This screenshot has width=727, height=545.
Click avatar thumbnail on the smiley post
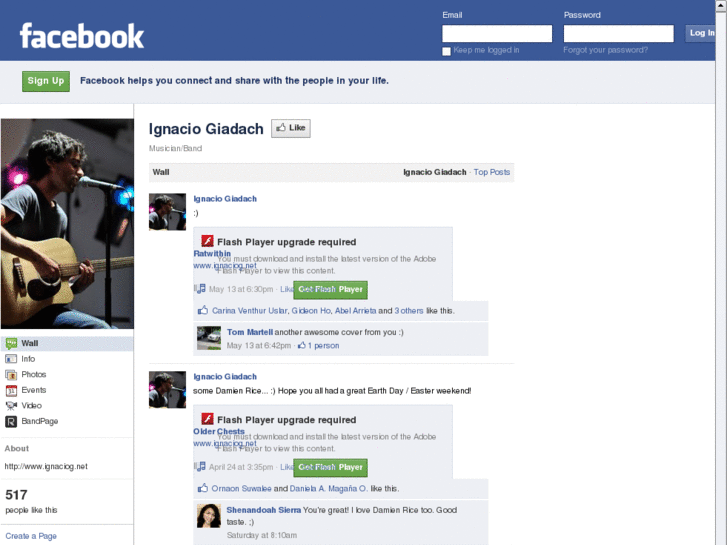(x=167, y=212)
